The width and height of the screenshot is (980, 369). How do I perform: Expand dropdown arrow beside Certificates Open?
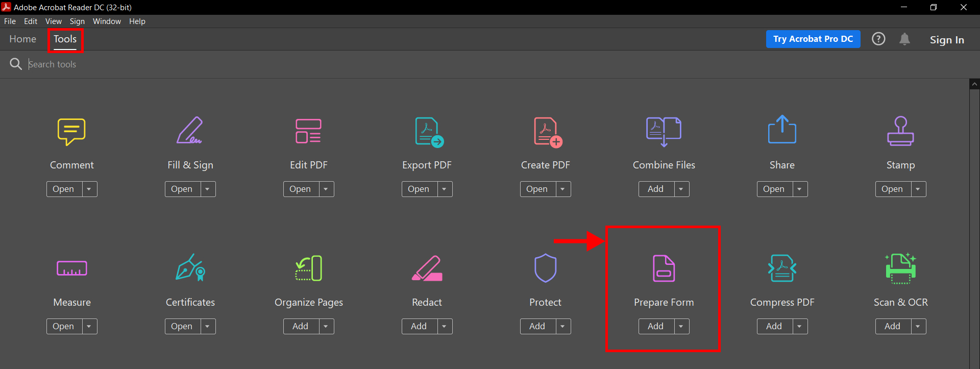(x=208, y=326)
